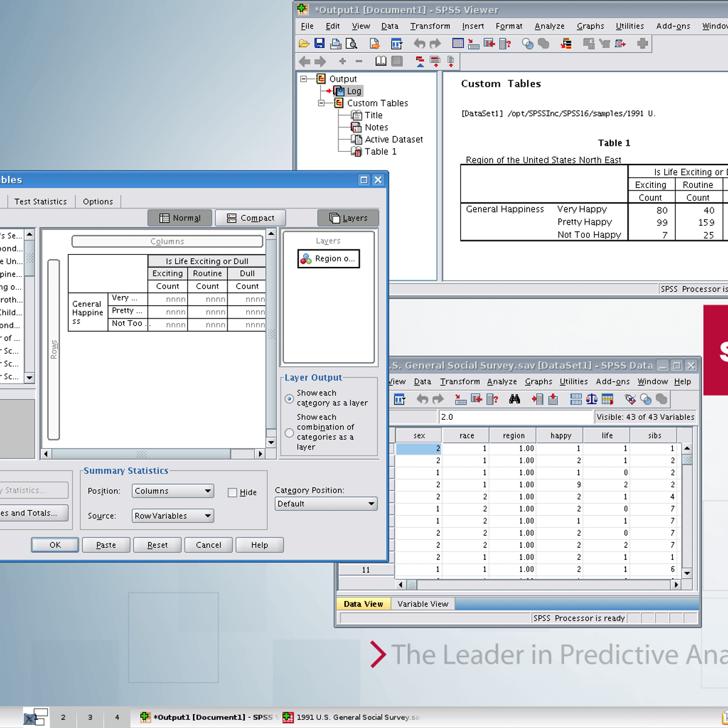
Task: Click the Help button in dialog
Action: click(x=260, y=545)
